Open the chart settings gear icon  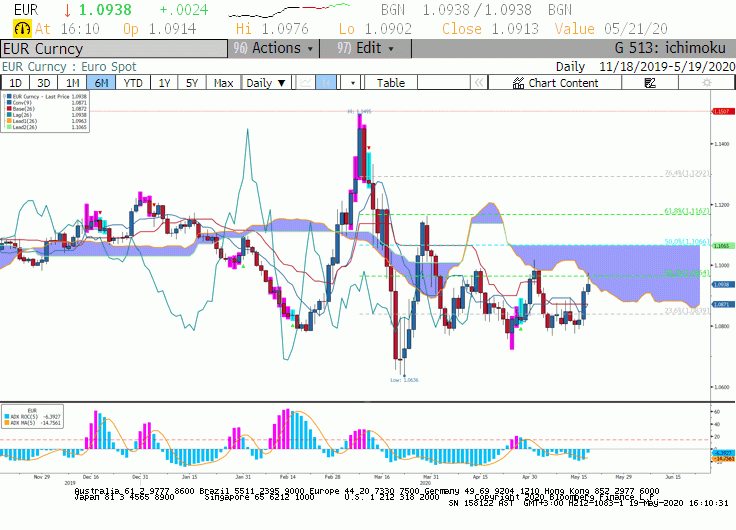pyautogui.click(x=706, y=83)
